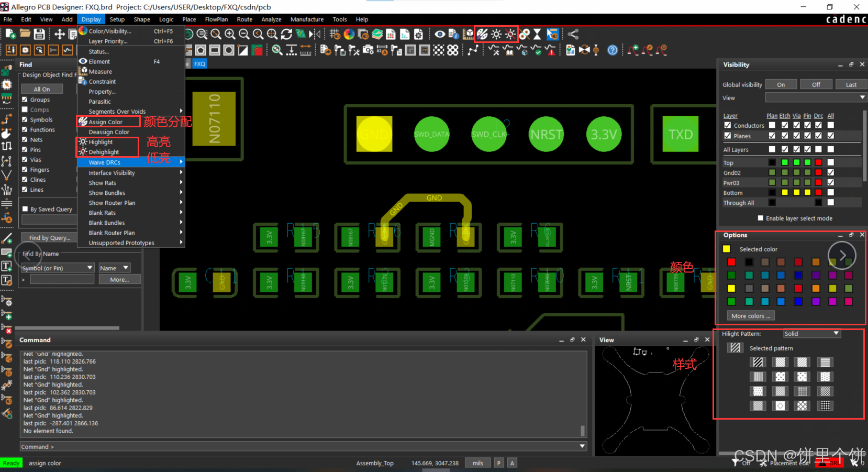Open the Name dropdown in Find By Name
Viewport: 868px width, 472px height.
[114, 268]
